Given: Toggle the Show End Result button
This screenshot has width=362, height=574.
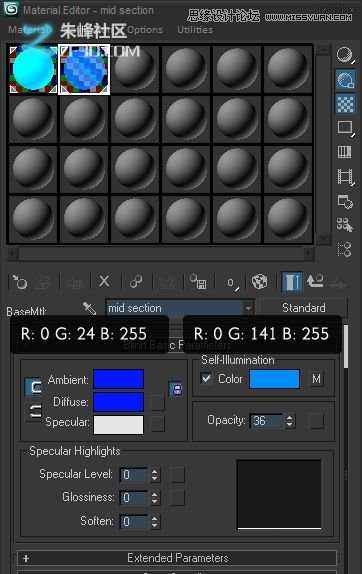Looking at the screenshot, I should tap(292, 282).
